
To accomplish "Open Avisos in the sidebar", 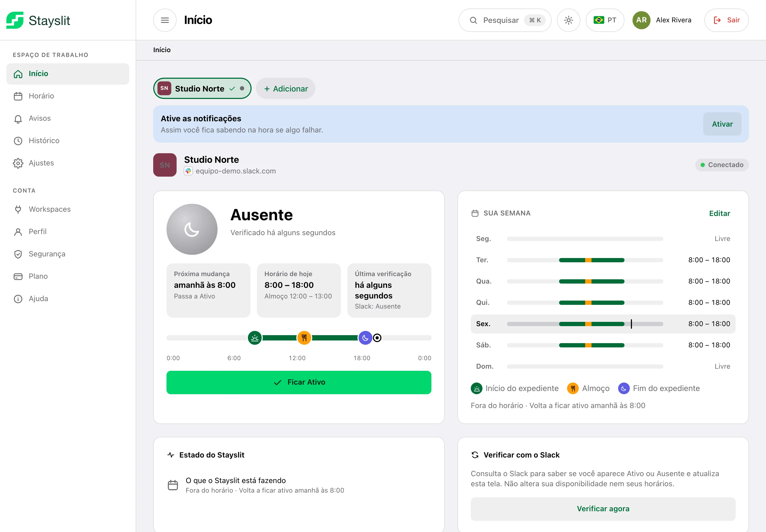I will point(68,118).
